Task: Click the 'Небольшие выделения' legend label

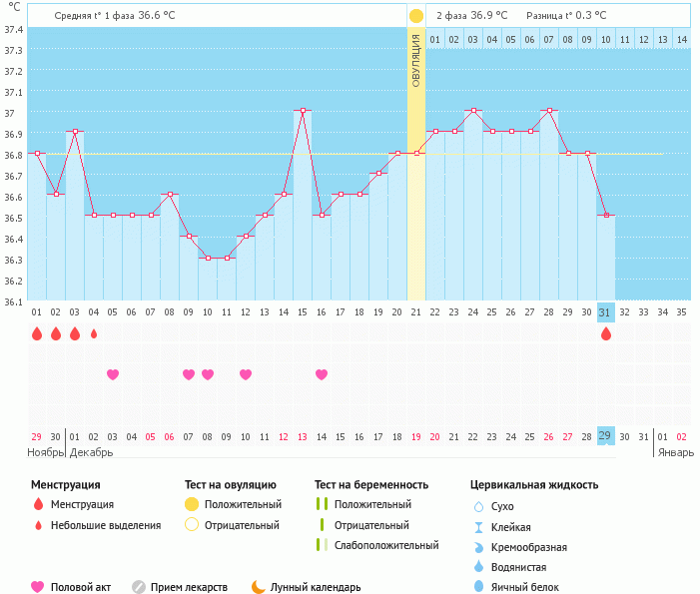Action: (106, 525)
